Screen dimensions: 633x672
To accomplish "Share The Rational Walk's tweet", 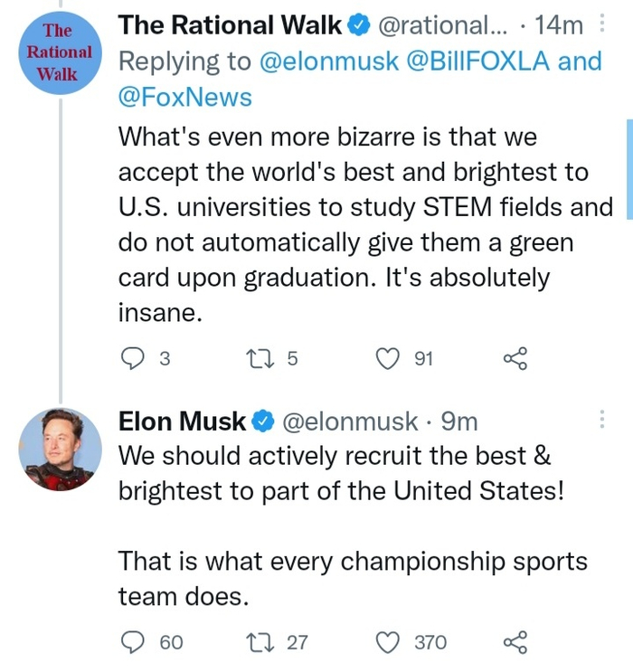I will 514,359.
